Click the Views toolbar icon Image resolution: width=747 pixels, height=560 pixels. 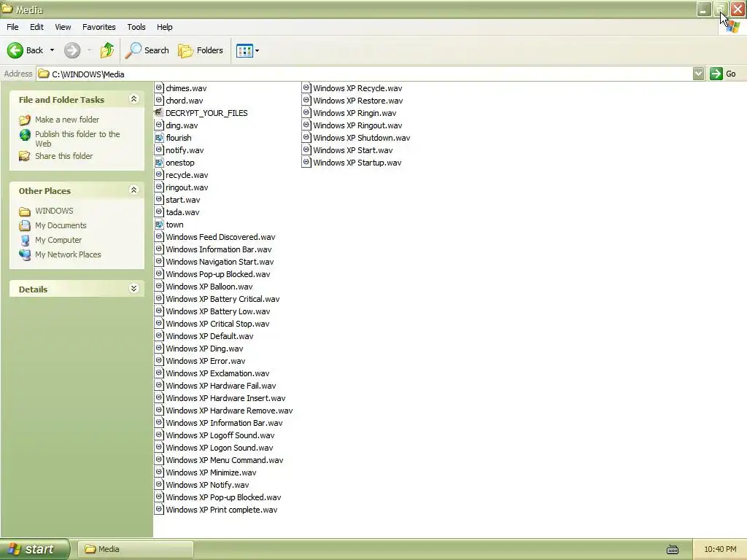click(x=244, y=50)
